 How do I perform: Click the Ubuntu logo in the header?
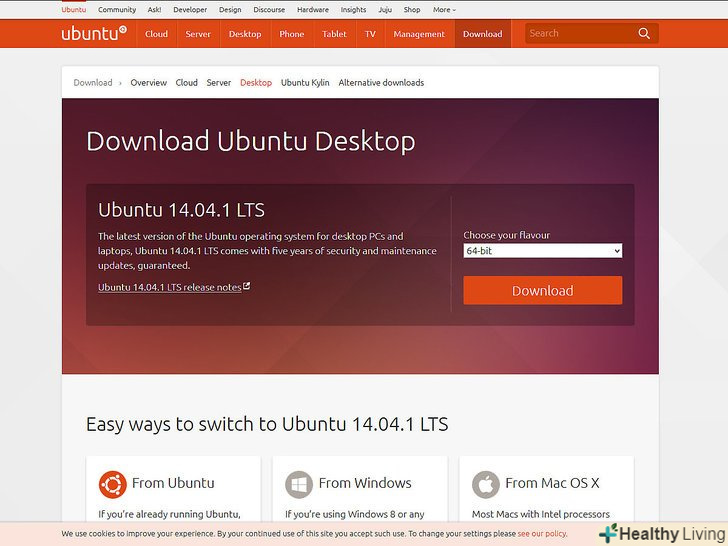pyautogui.click(x=94, y=33)
